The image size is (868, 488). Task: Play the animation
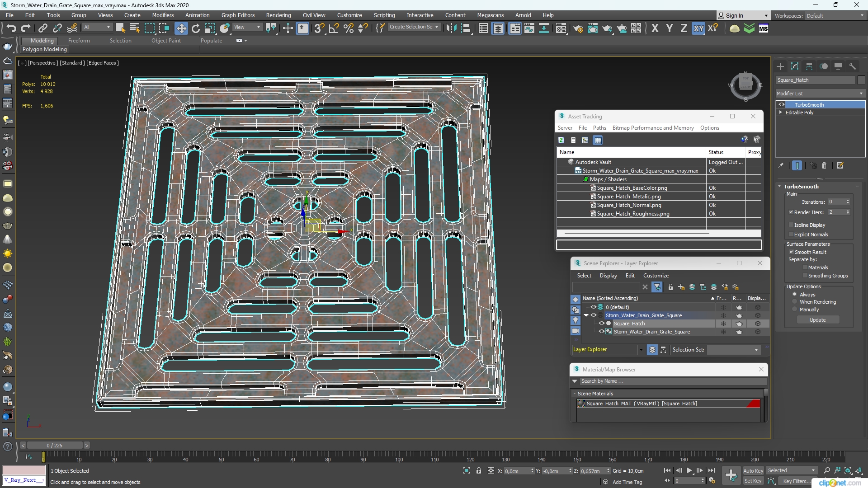coord(689,471)
